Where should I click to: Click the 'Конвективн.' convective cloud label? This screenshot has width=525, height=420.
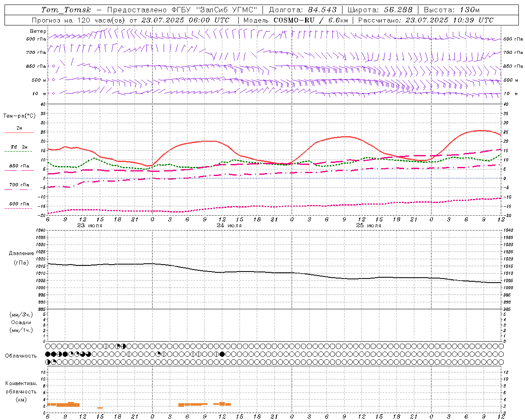tap(21, 383)
